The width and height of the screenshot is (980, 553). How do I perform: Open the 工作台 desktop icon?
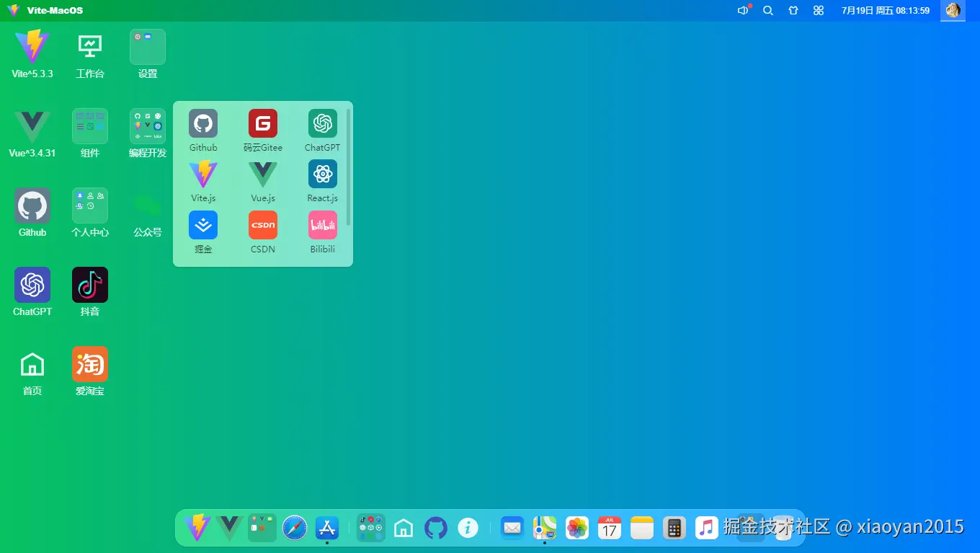click(x=90, y=47)
